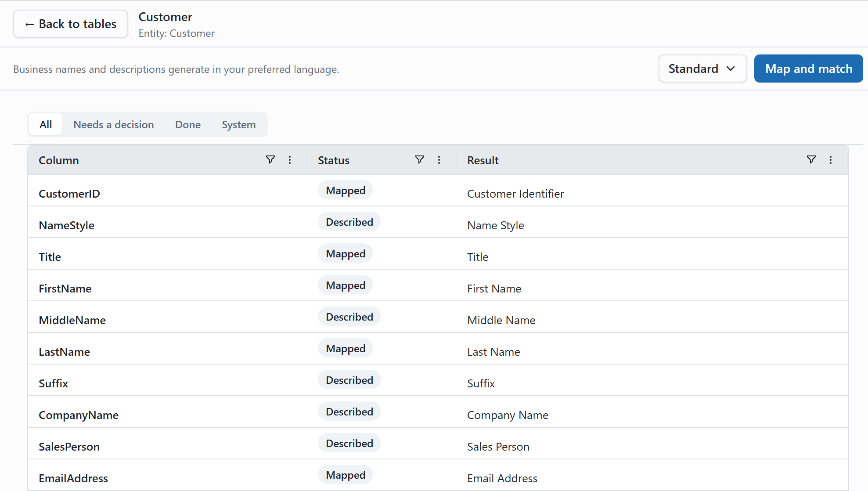This screenshot has width=868, height=491.
Task: Click the CompanyName column name
Action: pos(79,415)
